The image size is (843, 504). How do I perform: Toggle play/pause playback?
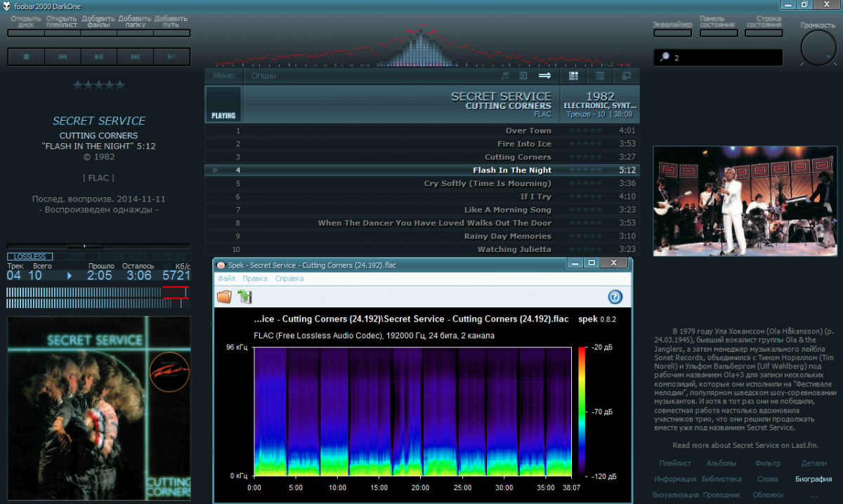[99, 57]
